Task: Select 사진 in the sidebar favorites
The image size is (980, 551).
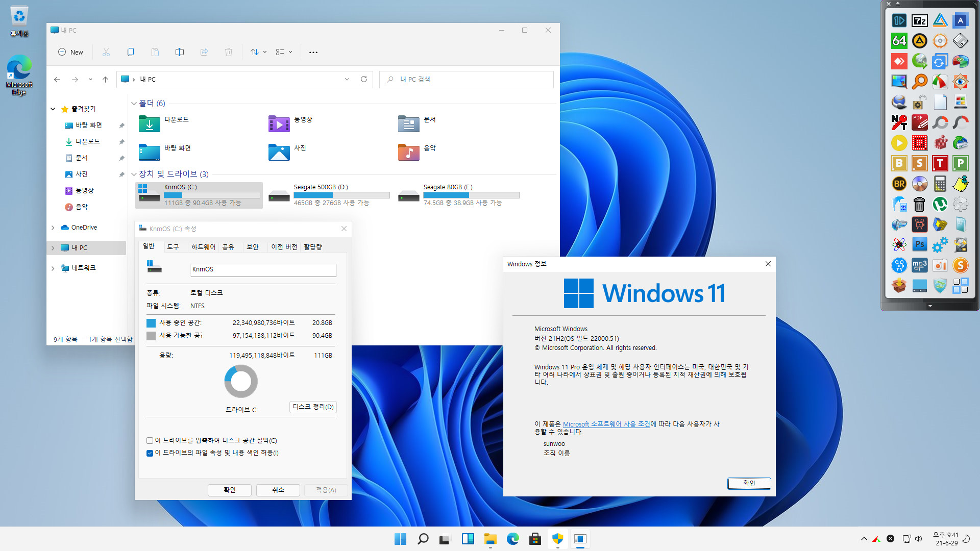Action: click(81, 174)
